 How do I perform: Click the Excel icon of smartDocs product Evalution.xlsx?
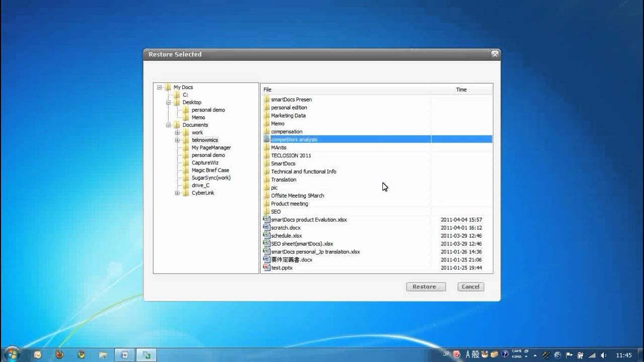[x=267, y=219]
